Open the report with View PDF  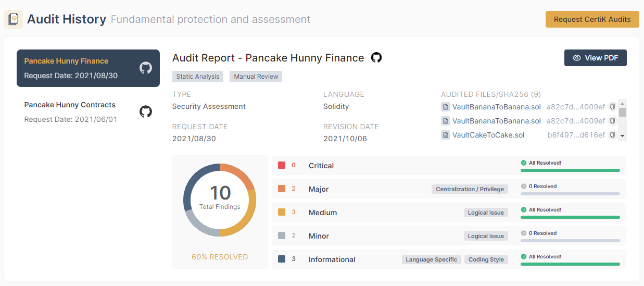coord(595,58)
